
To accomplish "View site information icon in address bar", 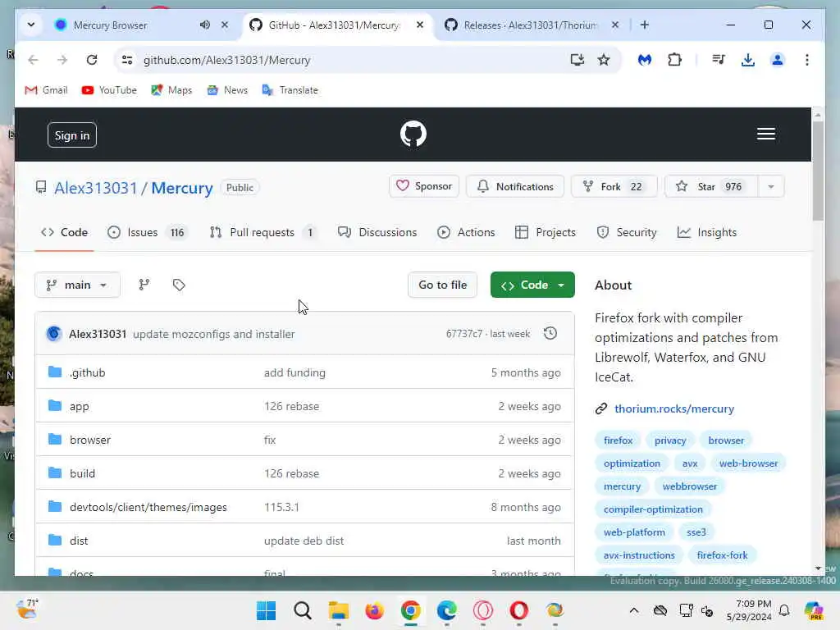I will (x=127, y=60).
